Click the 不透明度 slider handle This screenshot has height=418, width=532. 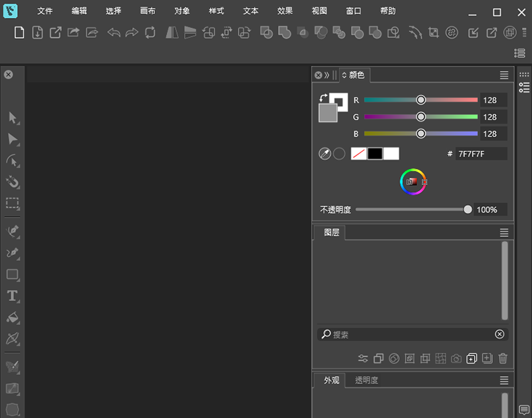pos(467,210)
